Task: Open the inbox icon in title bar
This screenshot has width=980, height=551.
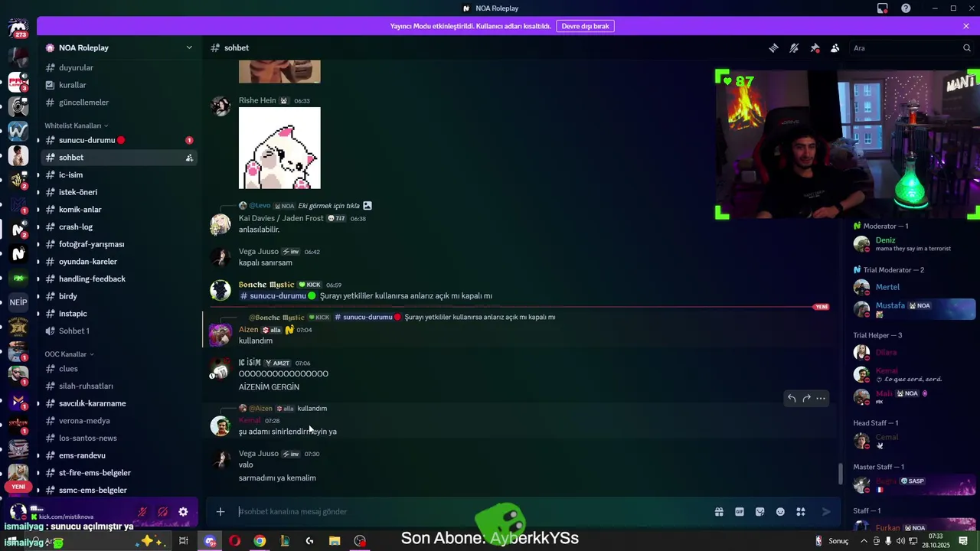Action: (883, 8)
